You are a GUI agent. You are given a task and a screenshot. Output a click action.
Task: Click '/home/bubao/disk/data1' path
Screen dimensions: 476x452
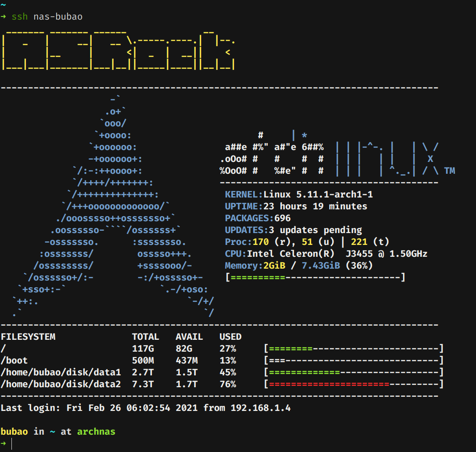61,372
